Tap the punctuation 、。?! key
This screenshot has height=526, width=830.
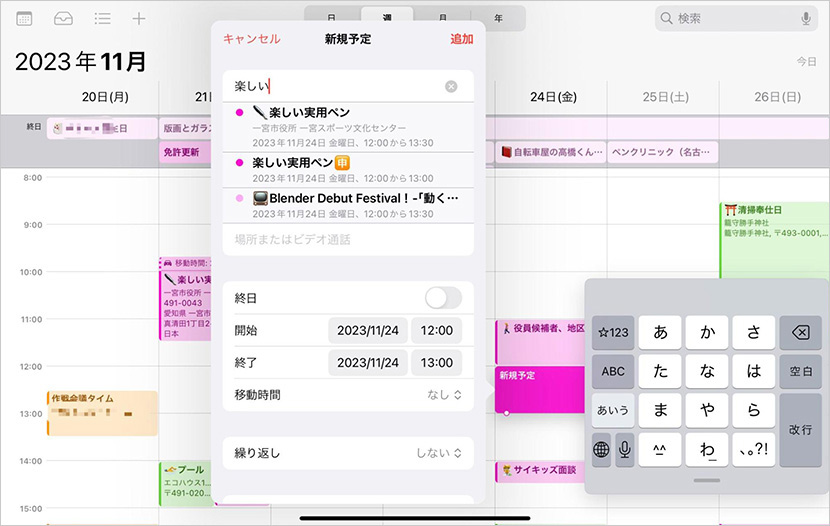point(754,450)
